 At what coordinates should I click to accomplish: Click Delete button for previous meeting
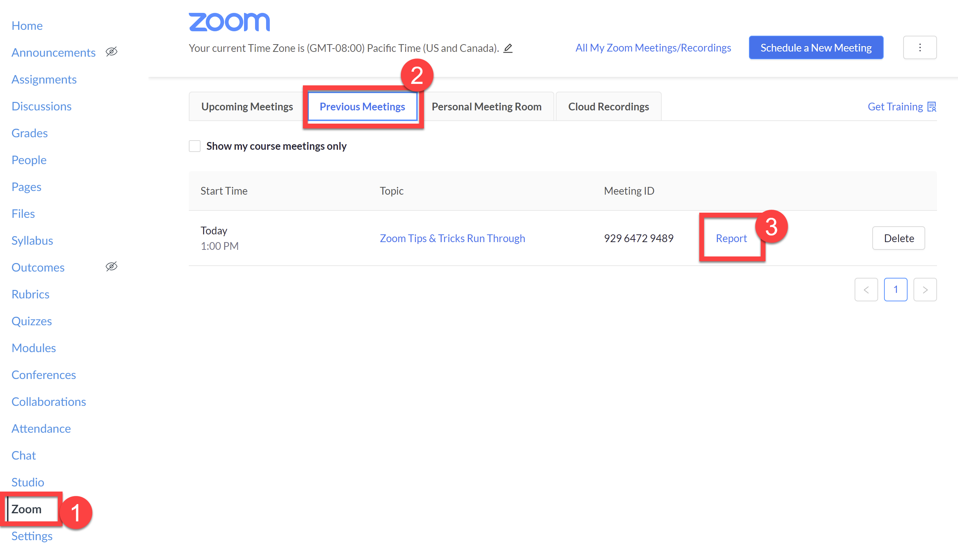[899, 238]
